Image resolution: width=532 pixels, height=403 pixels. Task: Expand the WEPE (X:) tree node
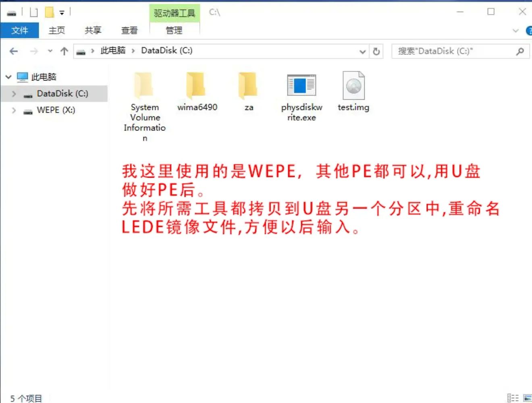(14, 110)
